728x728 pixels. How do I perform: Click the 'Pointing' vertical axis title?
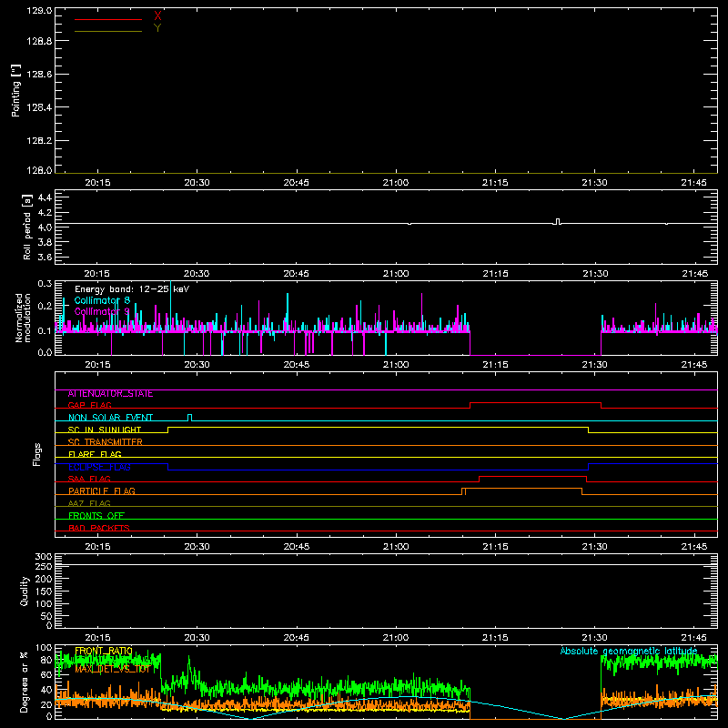point(15,90)
